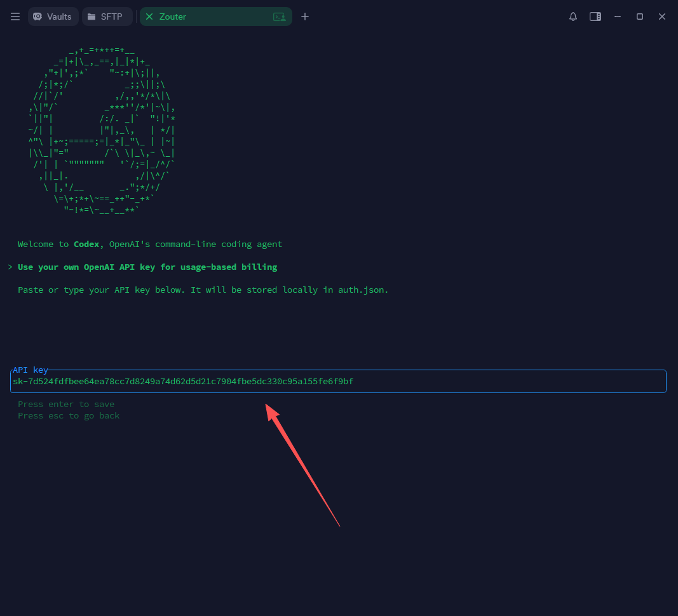Click 'Use your own OpenAI API key' option
This screenshot has height=616, width=678.
coord(147,267)
